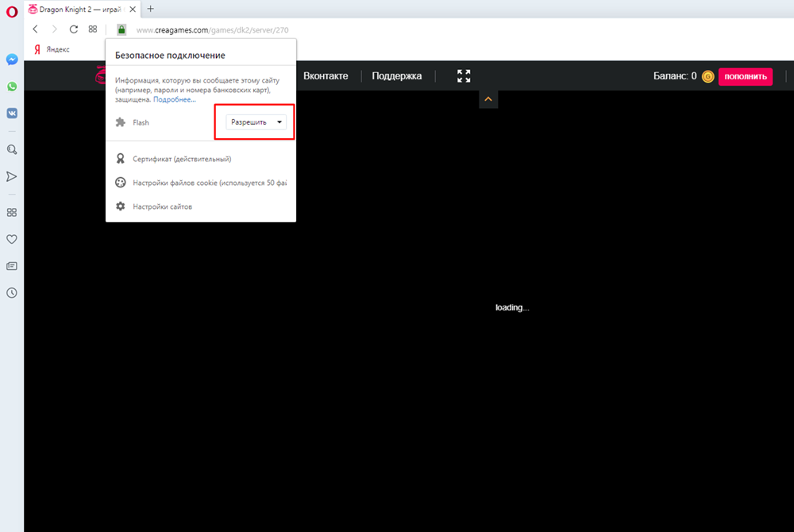
Task: Open WhatsApp from the Opera sidebar
Action: (x=12, y=87)
